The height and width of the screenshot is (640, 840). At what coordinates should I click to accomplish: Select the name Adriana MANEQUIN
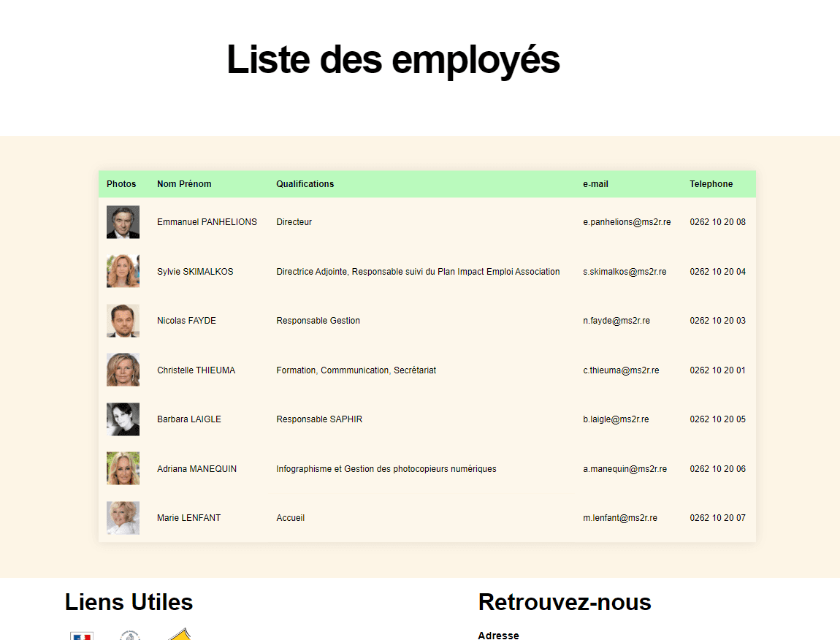click(x=196, y=469)
